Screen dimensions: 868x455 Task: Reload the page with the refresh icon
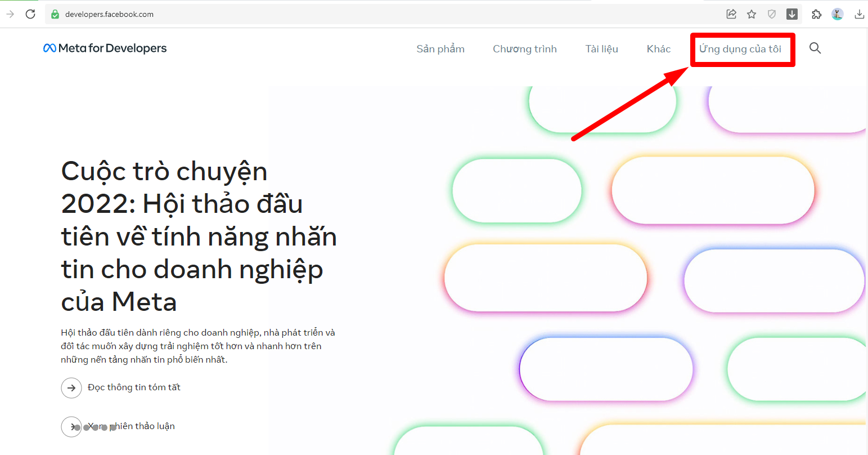[x=30, y=14]
